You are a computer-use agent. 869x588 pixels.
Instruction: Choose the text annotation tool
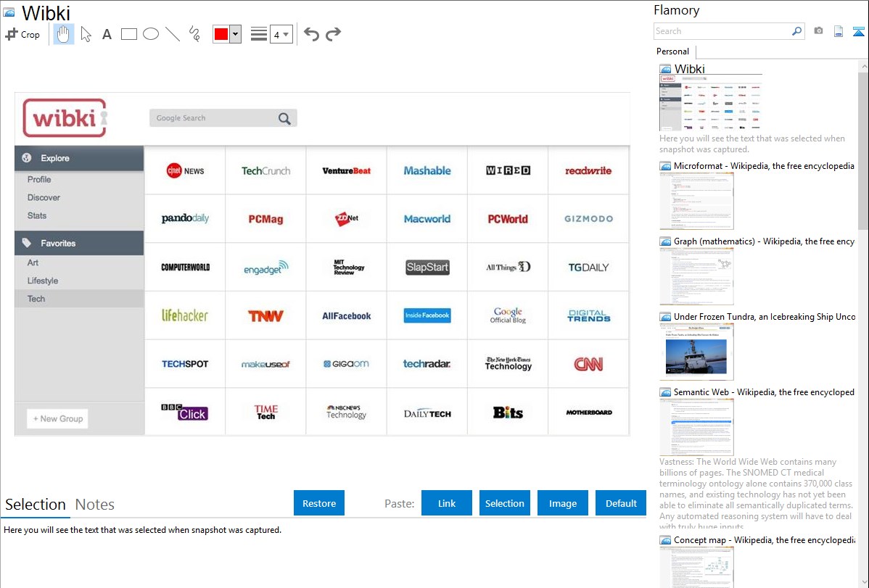[x=107, y=34]
